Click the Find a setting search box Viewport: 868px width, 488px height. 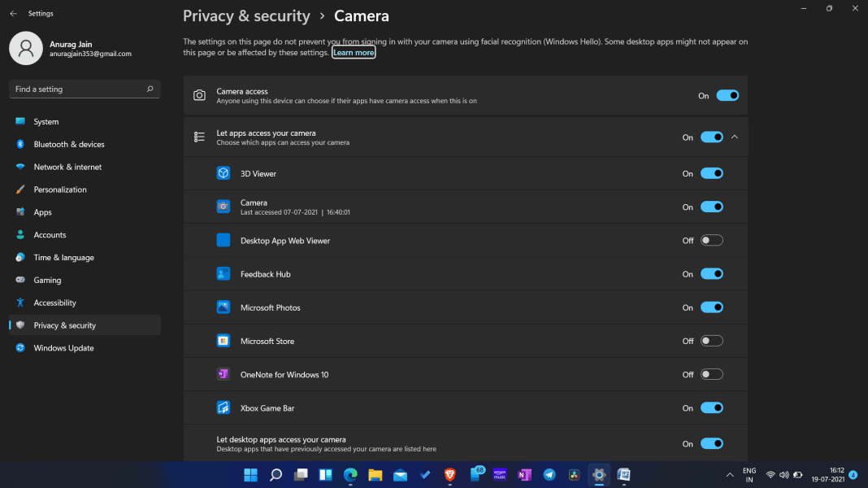pyautogui.click(x=85, y=89)
